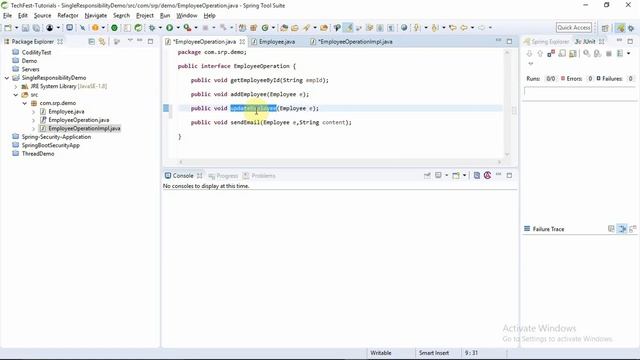
Task: Click the Last Edit Location icon
Action: [x=453, y=28]
